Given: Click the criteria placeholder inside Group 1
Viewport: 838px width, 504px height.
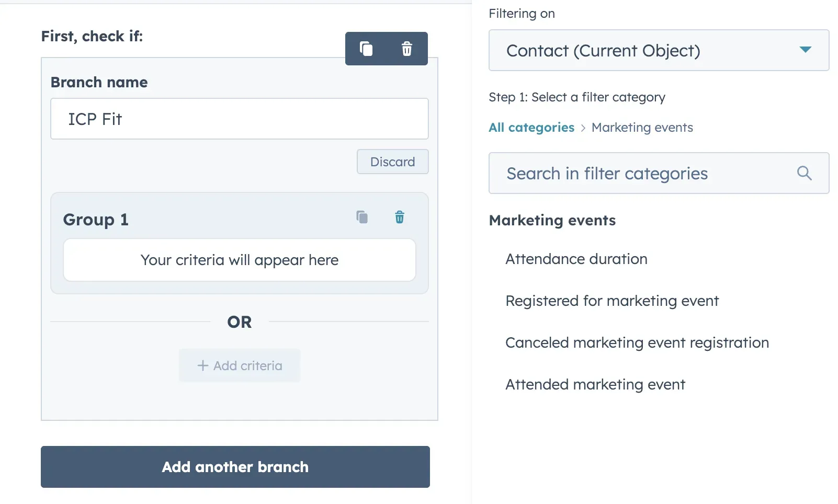Looking at the screenshot, I should click(x=239, y=260).
